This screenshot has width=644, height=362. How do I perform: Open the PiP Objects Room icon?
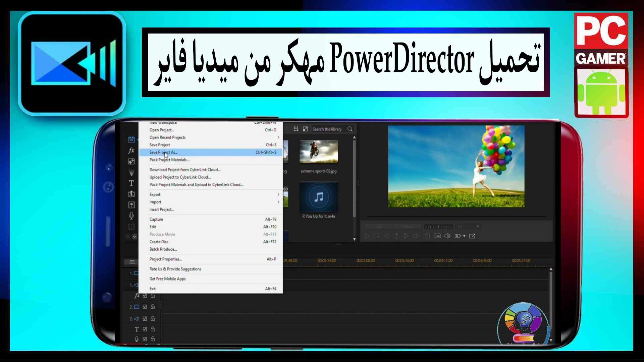tap(131, 162)
